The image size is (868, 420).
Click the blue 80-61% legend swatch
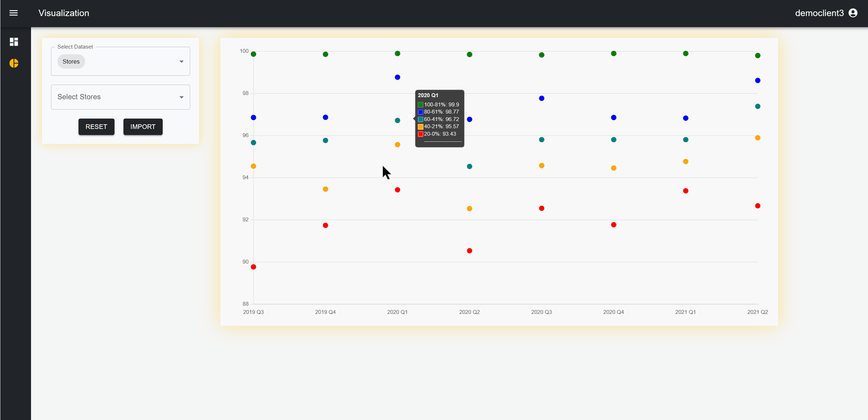421,112
